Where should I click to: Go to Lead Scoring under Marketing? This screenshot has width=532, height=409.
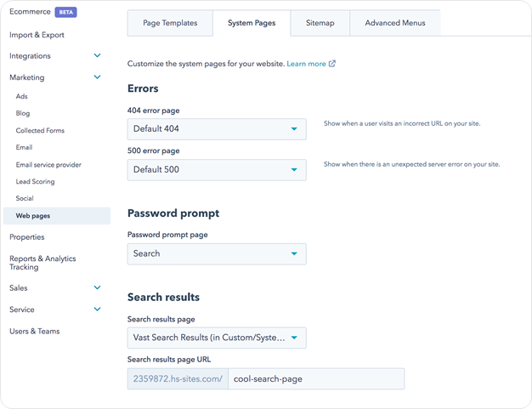pyautogui.click(x=35, y=182)
